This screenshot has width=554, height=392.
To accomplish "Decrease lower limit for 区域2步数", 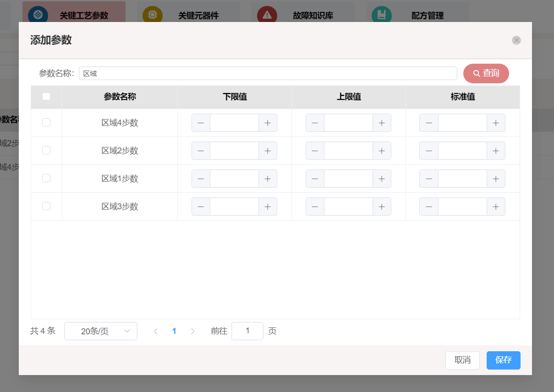I will pos(201,151).
